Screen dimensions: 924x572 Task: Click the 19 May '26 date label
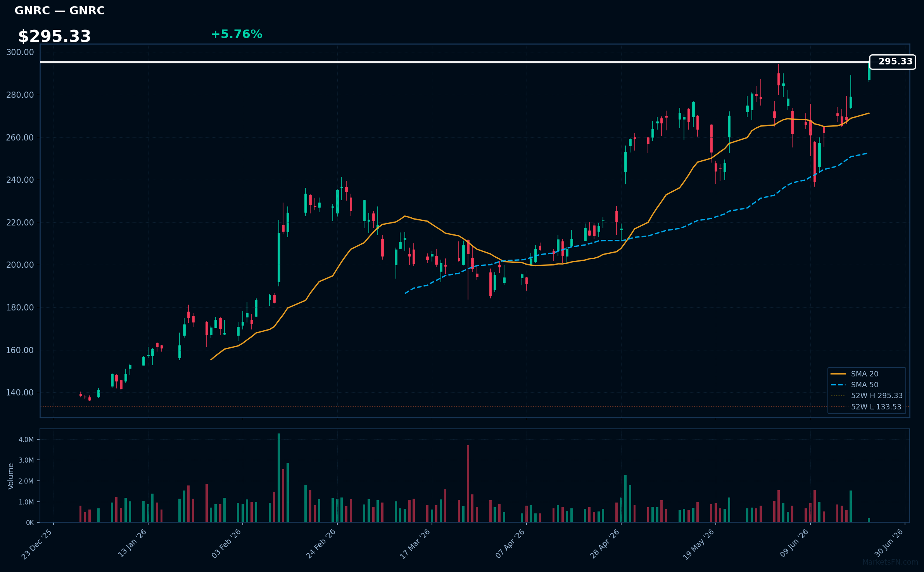(698, 544)
